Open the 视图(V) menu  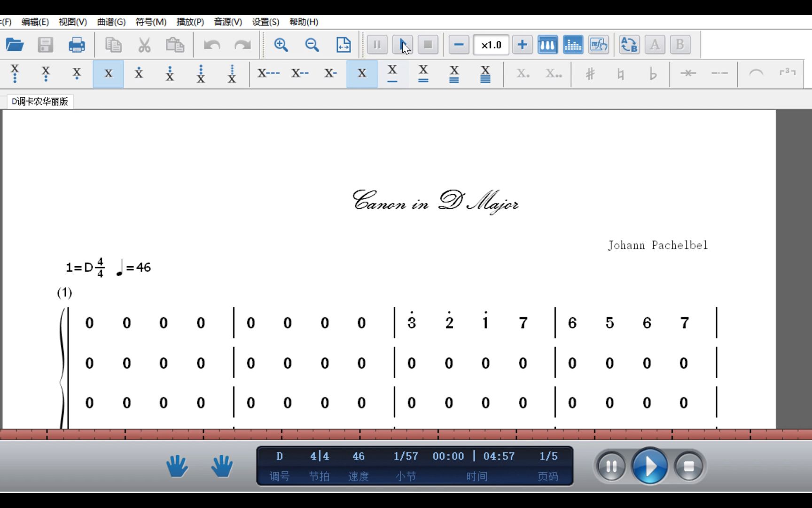coord(73,22)
